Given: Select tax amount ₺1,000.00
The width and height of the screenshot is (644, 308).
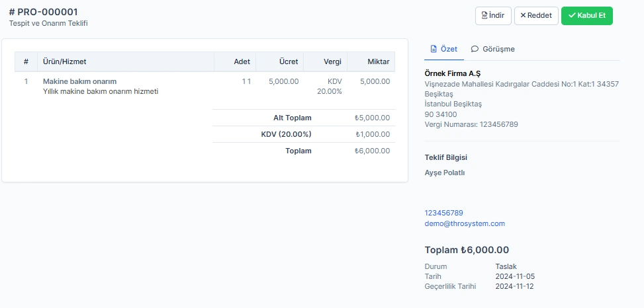Looking at the screenshot, I should tap(373, 134).
